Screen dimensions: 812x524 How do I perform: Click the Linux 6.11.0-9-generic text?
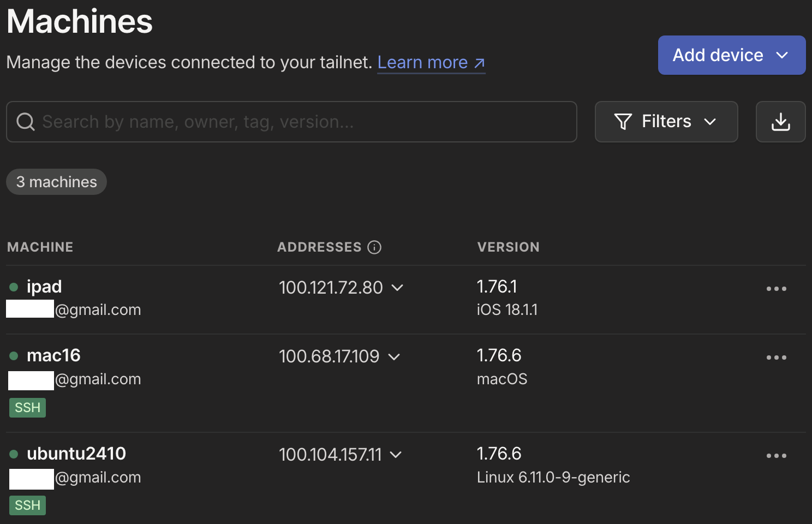pos(553,478)
